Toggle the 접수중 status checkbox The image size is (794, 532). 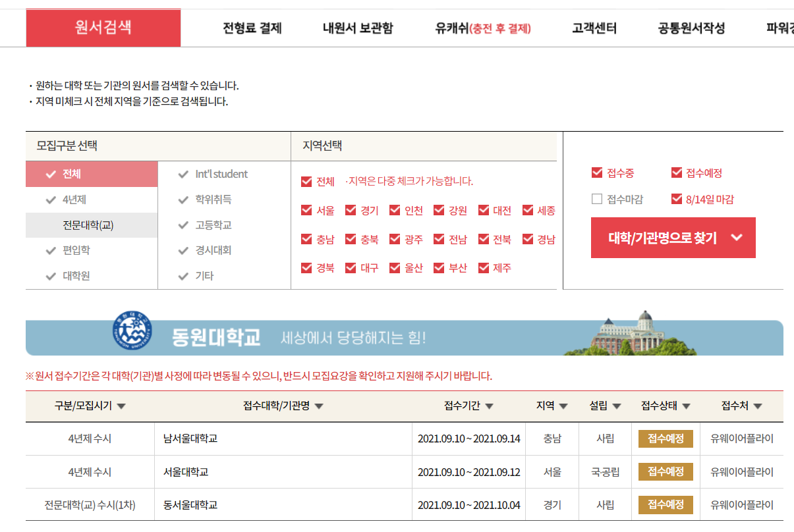597,173
